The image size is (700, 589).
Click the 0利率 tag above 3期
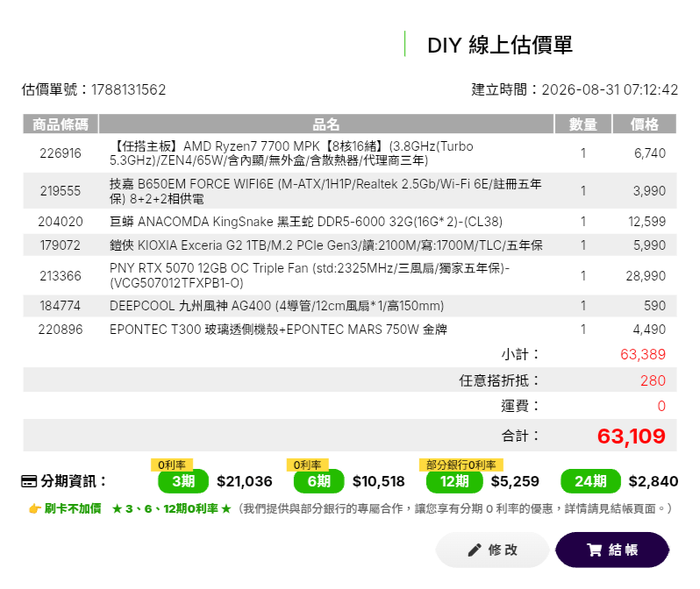pos(172,465)
